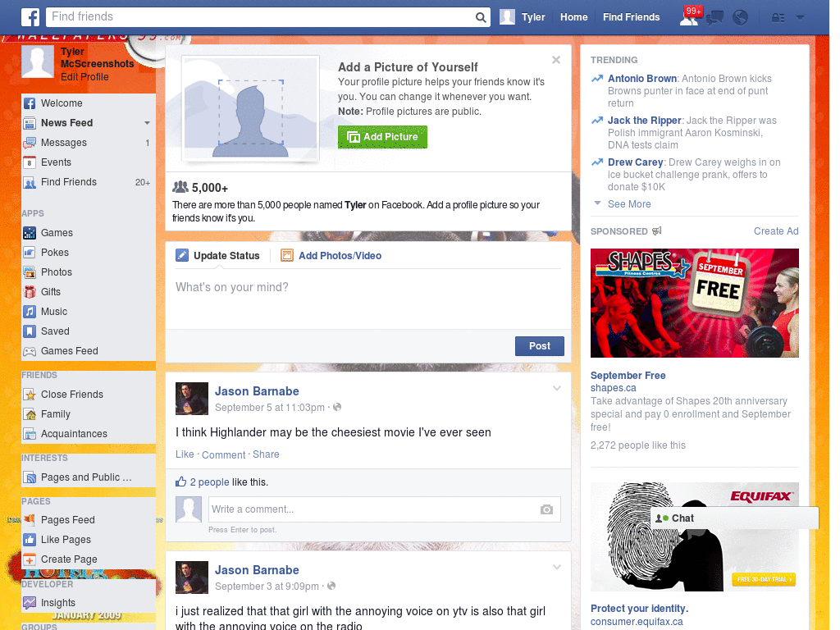The height and width of the screenshot is (630, 840).
Task: Click the Pokes app icon
Action: click(30, 253)
